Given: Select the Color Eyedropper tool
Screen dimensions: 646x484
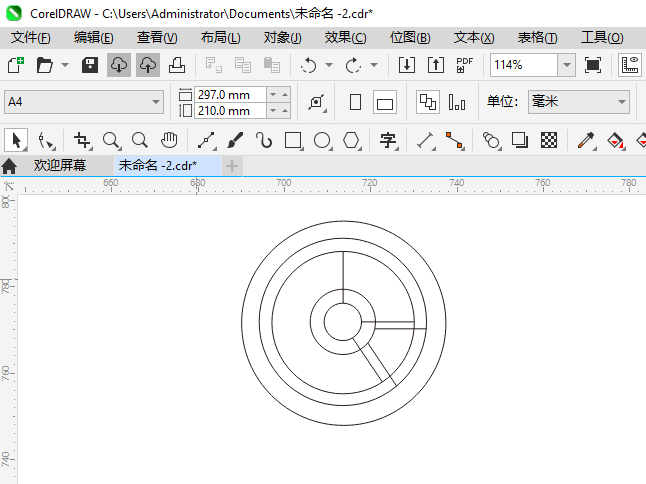Looking at the screenshot, I should click(x=586, y=140).
